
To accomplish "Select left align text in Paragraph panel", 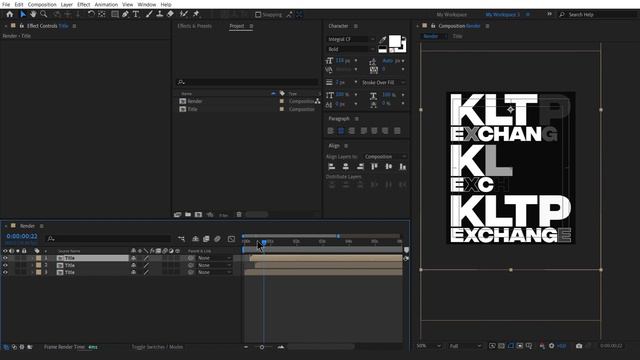I will pos(331,131).
